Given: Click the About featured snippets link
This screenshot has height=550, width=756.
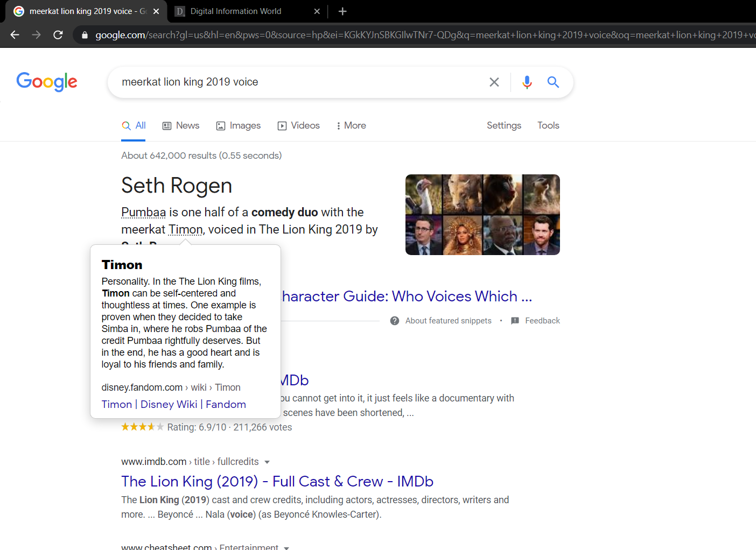Looking at the screenshot, I should (x=449, y=321).
